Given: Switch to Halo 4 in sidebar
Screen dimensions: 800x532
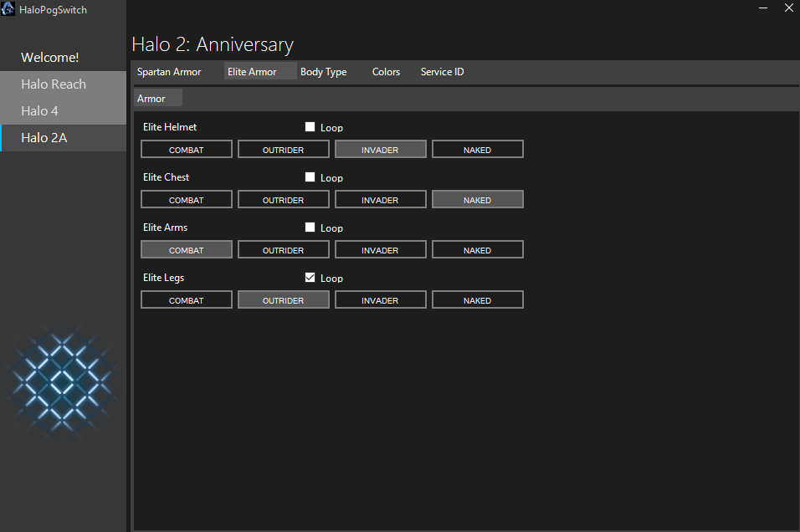Looking at the screenshot, I should click(64, 111).
